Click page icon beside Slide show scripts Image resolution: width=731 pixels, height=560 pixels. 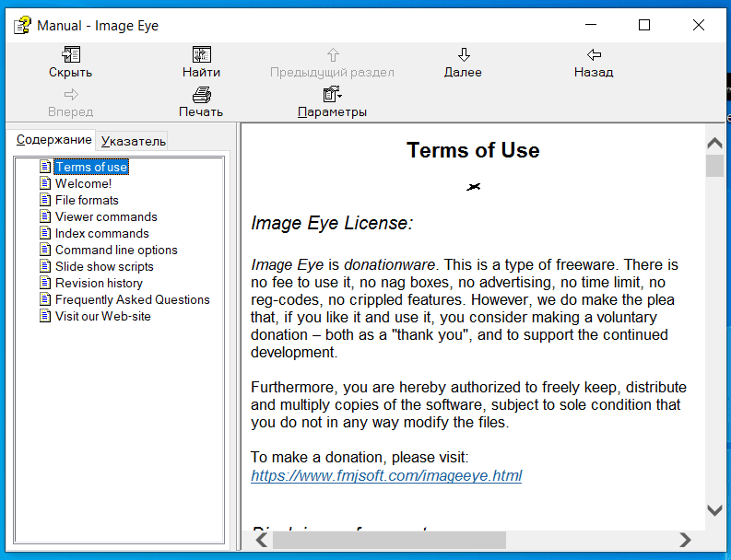point(45,266)
